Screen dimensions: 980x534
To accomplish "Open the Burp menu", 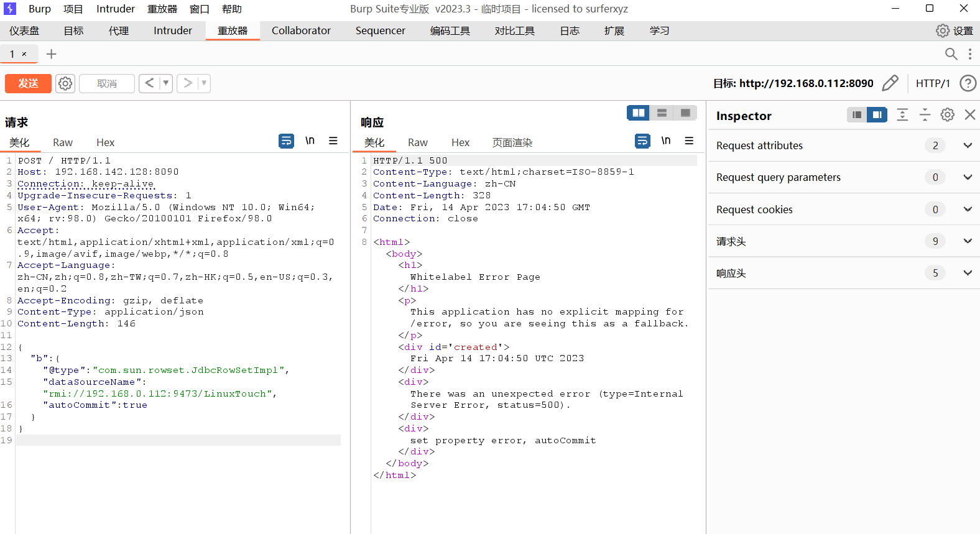I will coord(40,9).
